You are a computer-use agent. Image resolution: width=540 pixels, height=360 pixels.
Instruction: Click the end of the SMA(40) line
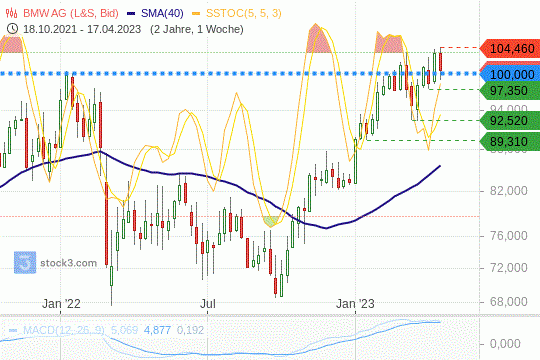[x=440, y=166]
